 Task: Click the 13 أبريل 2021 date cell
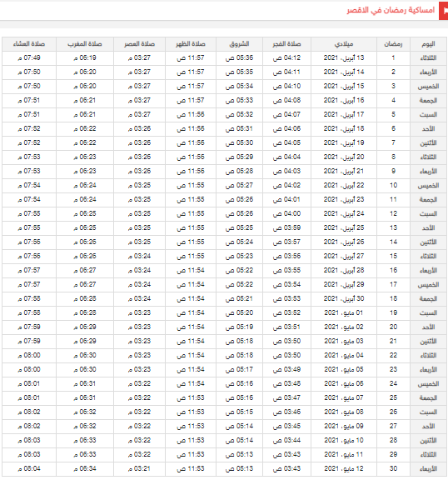point(344,57)
